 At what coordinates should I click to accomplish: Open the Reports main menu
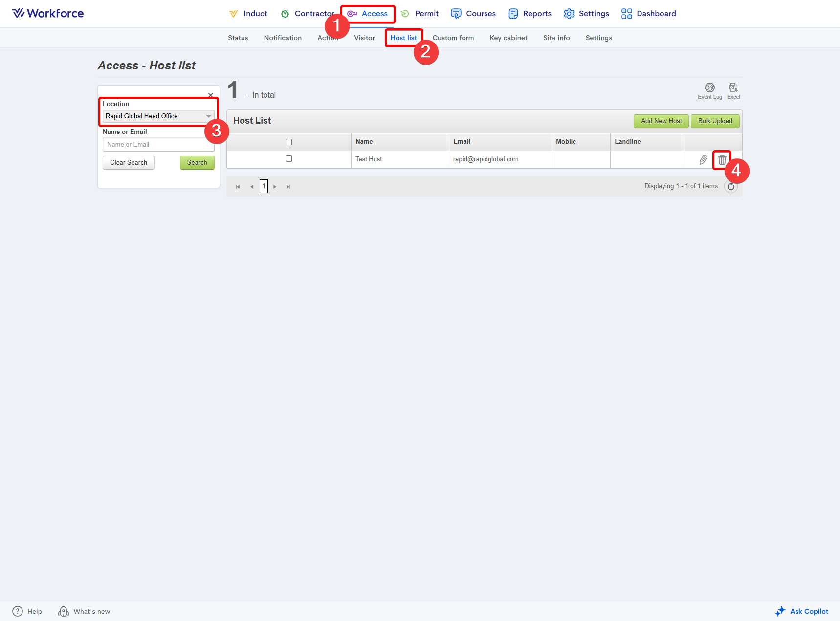[x=530, y=14]
